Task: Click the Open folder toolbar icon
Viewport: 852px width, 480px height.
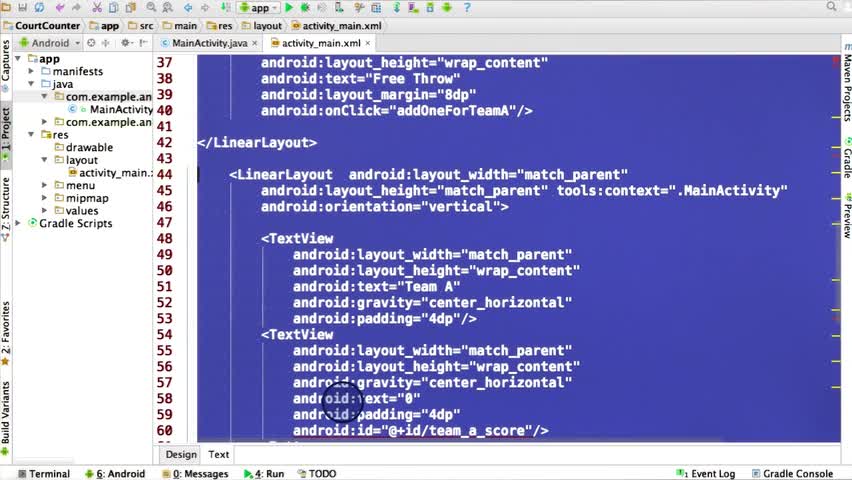Action: 6,8
